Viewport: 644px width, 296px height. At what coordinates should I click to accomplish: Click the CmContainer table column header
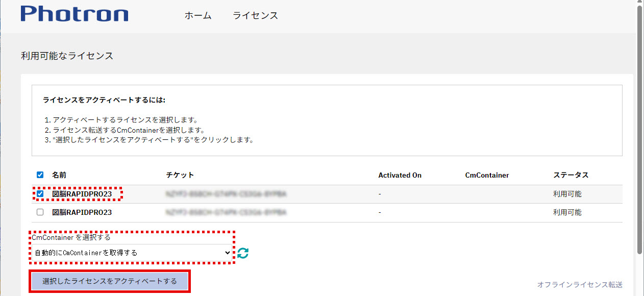(x=487, y=175)
